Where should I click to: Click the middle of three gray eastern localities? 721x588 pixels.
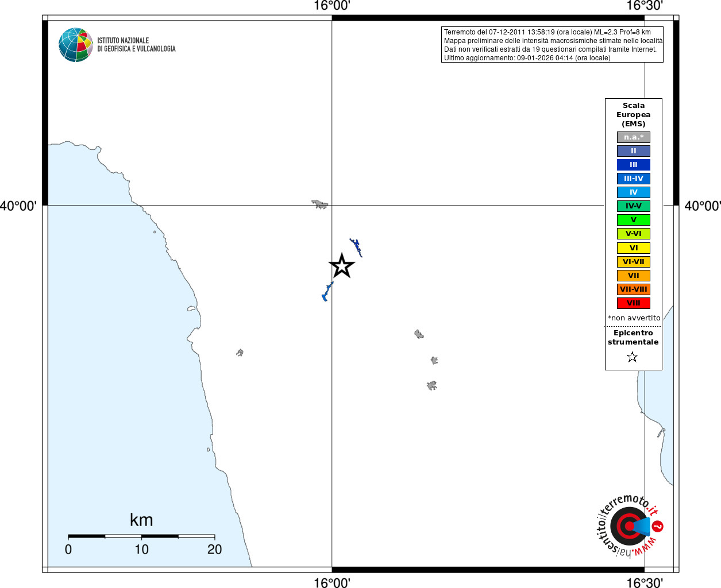pos(434,360)
